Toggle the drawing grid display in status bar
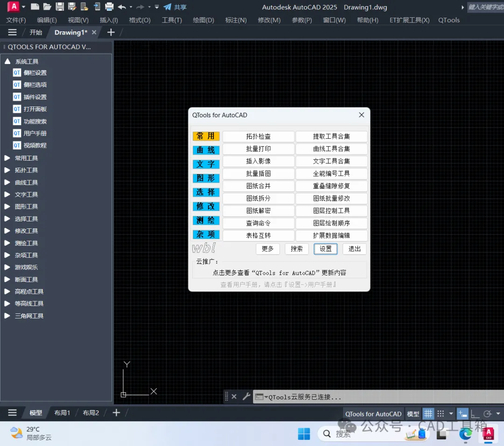504x446 pixels. pyautogui.click(x=428, y=413)
